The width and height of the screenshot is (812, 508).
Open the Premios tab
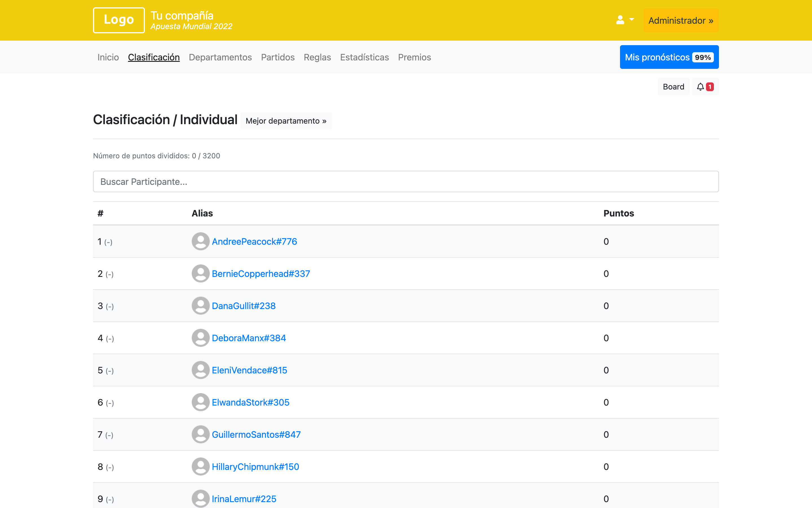coord(414,57)
